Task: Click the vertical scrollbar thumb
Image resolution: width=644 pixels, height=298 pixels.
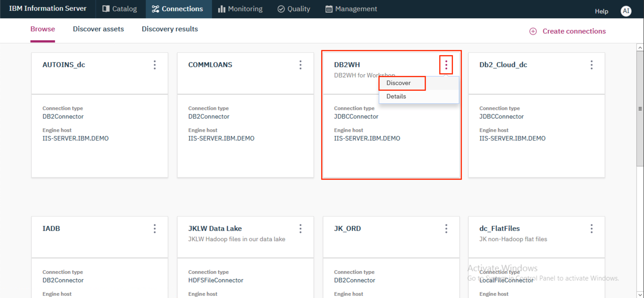Action: click(x=640, y=109)
